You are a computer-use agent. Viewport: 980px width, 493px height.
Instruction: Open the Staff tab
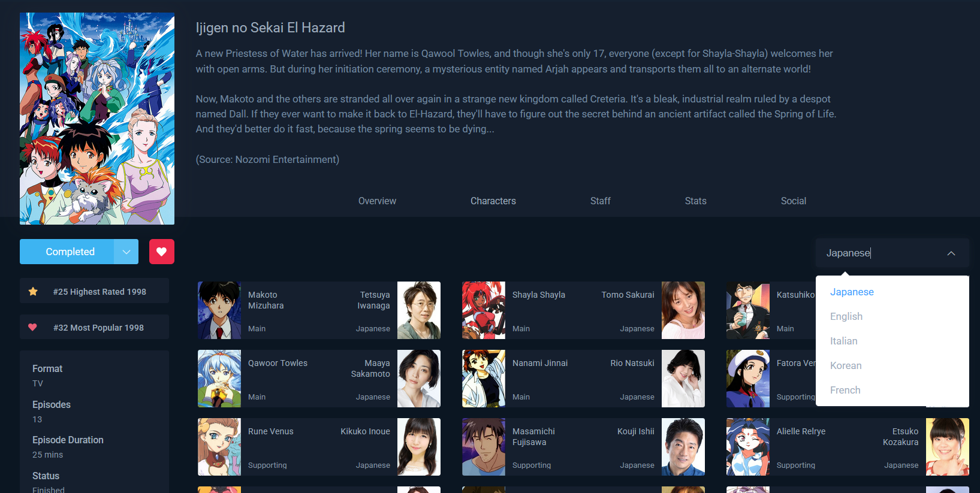point(600,201)
